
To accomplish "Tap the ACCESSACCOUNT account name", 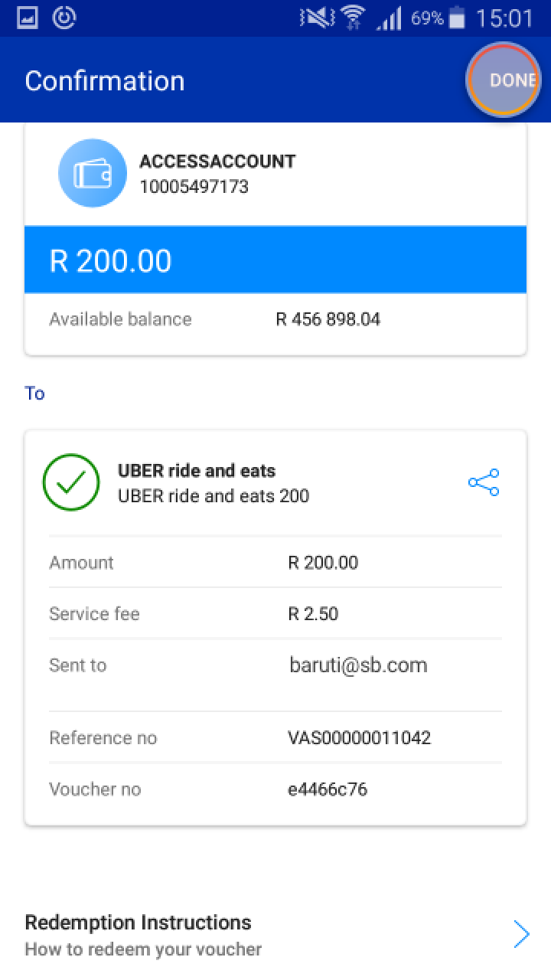I will coord(217,161).
